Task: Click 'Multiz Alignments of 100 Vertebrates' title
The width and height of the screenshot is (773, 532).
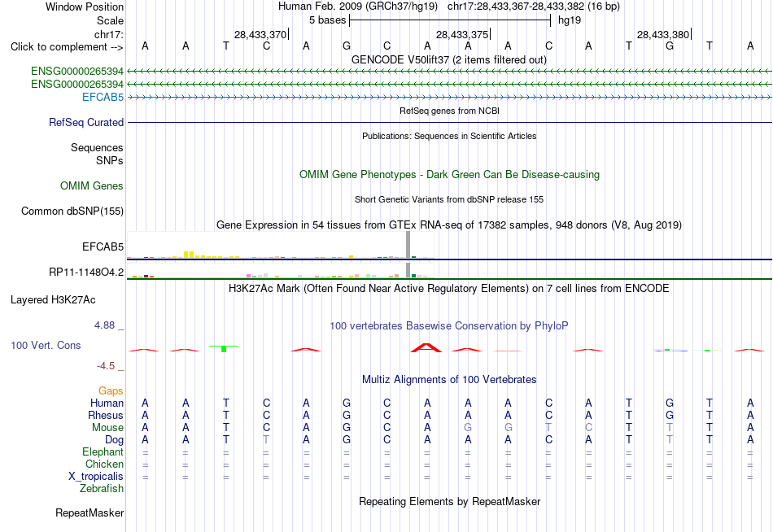Action: pos(449,380)
